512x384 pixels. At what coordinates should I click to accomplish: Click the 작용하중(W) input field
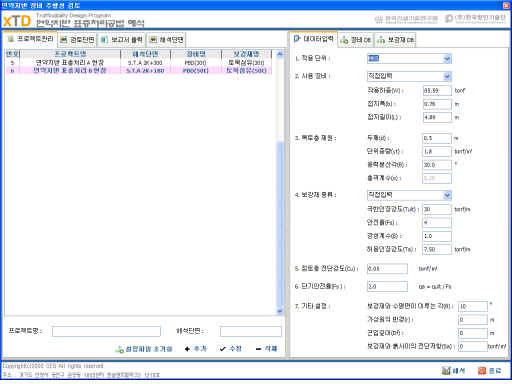click(437, 90)
